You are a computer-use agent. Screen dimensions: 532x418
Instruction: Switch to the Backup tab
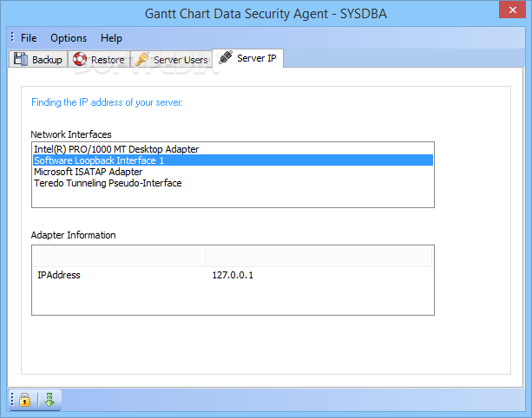pyautogui.click(x=38, y=59)
